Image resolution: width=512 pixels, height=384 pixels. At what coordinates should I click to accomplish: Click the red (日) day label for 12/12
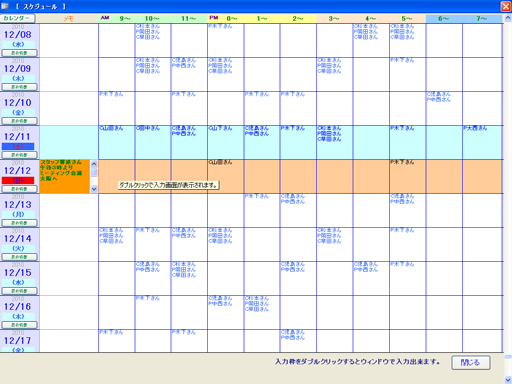click(18, 180)
